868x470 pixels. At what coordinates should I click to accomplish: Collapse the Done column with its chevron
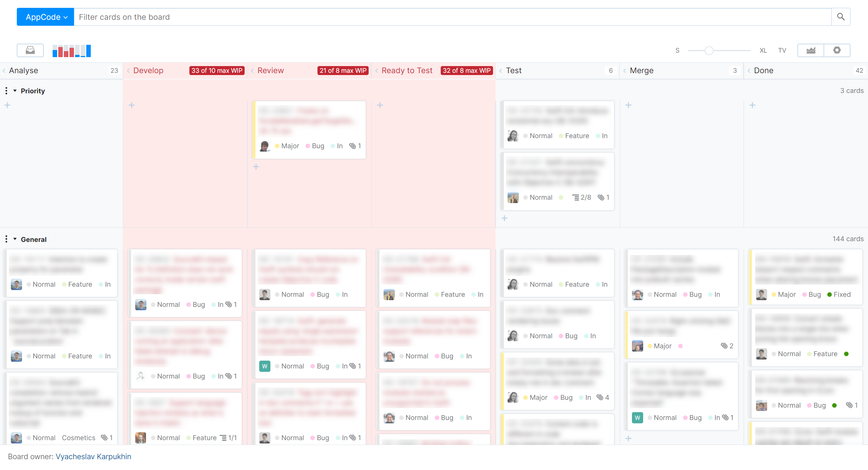pyautogui.click(x=749, y=71)
